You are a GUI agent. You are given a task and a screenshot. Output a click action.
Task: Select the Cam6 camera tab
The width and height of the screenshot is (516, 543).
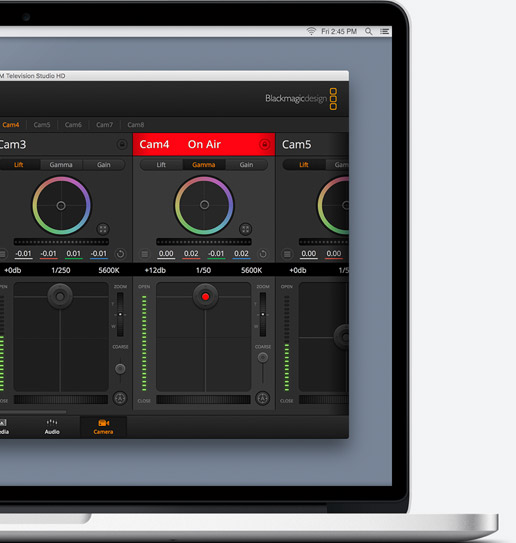73,125
